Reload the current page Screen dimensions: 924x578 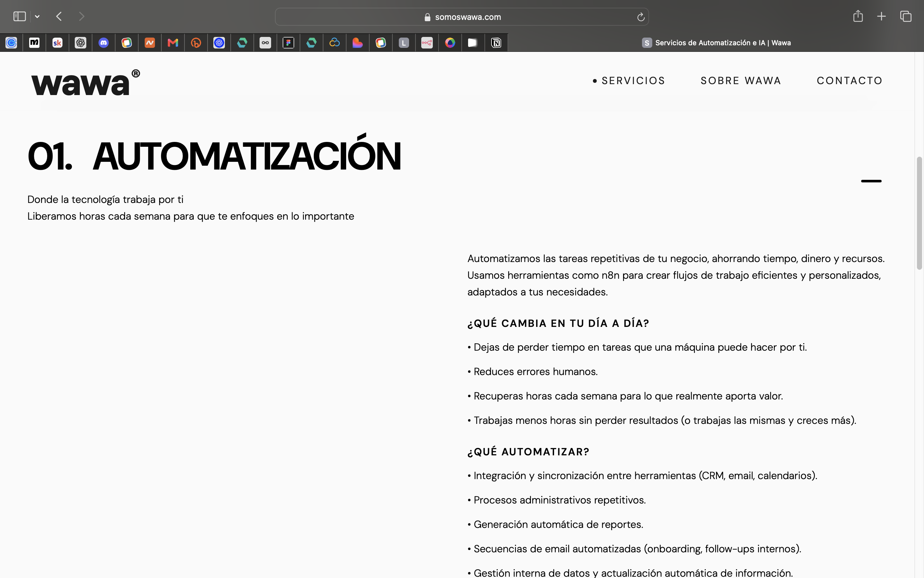click(x=641, y=17)
